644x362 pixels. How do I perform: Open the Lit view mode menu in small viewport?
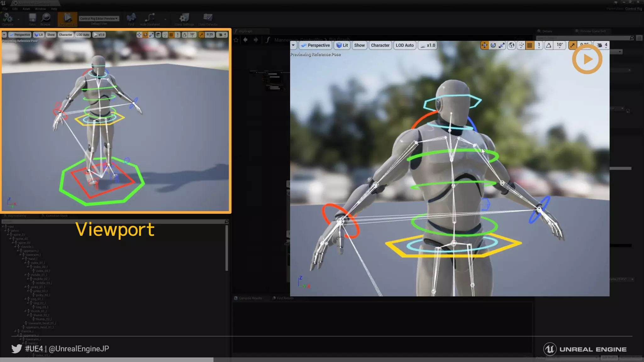pyautogui.click(x=39, y=35)
